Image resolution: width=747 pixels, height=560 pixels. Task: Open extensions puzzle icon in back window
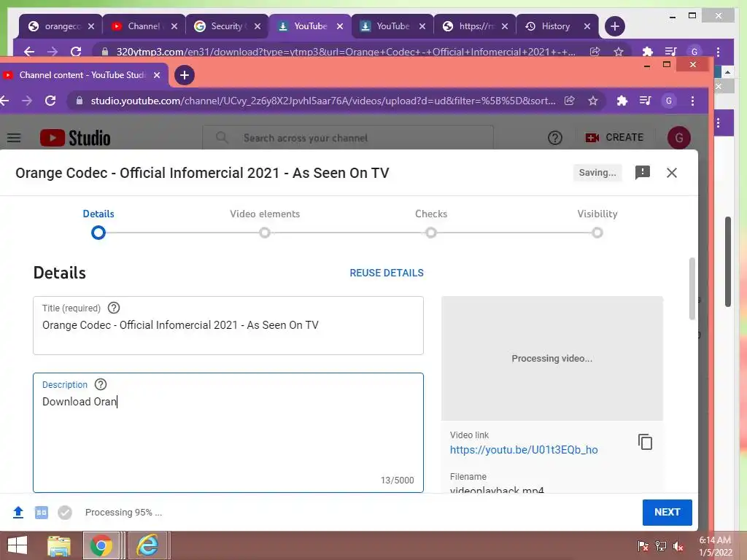tap(647, 52)
